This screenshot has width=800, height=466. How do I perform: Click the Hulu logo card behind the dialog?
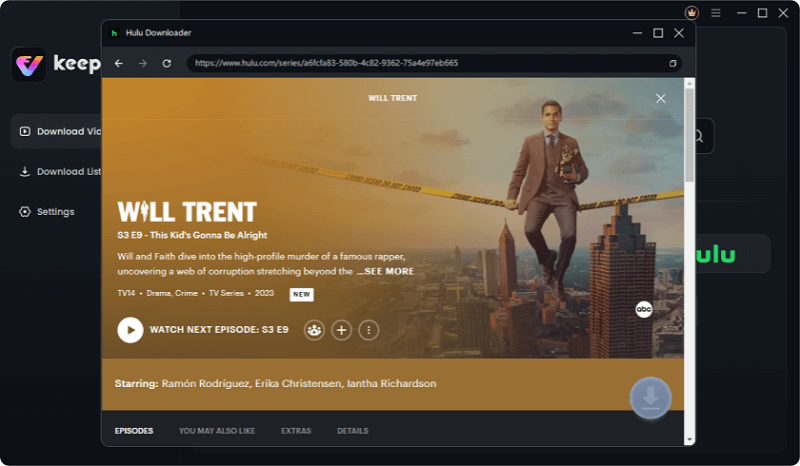tap(733, 254)
